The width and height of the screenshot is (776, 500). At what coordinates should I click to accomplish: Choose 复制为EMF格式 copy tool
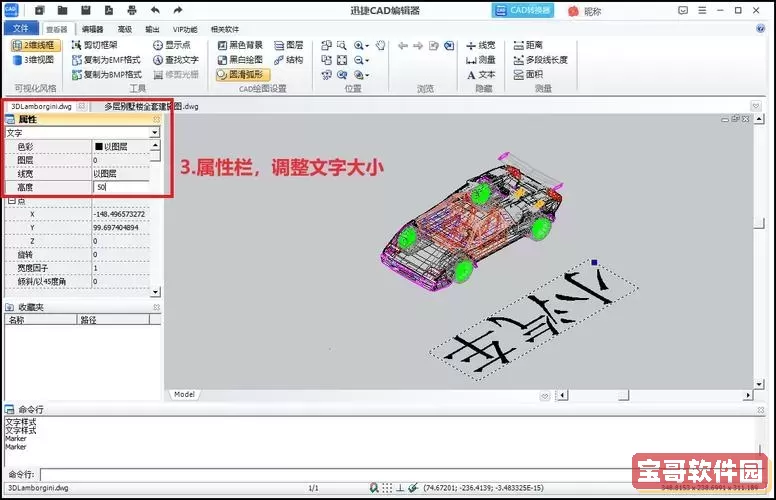pyautogui.click(x=106, y=60)
